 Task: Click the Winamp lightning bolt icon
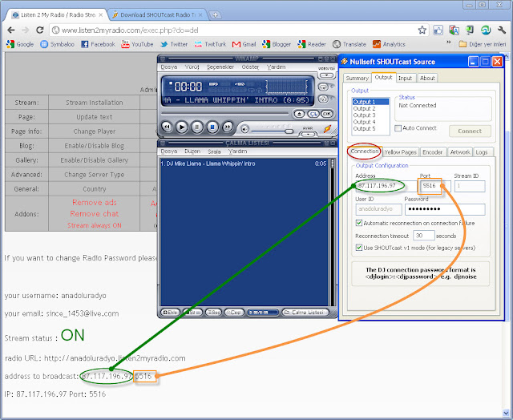pyautogui.click(x=327, y=129)
